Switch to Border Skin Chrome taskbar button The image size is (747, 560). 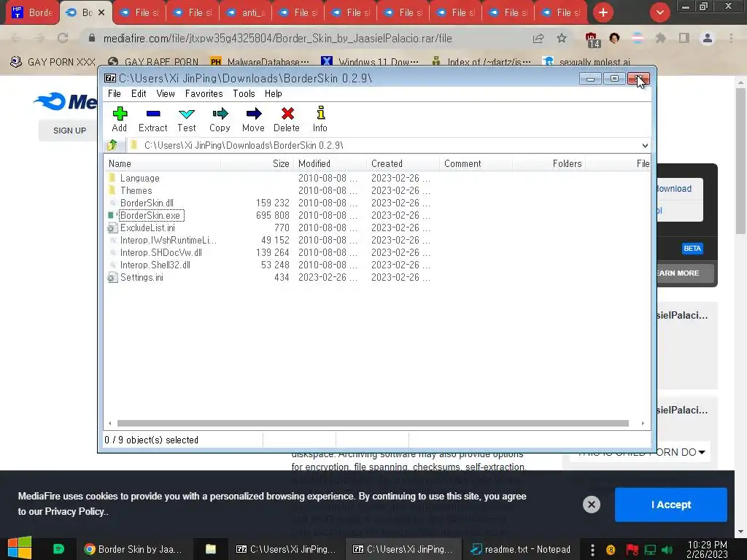(x=133, y=549)
